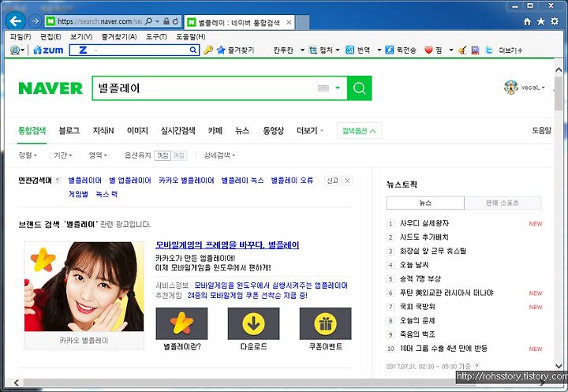
Task: Click the browser back arrow button
Action: pyautogui.click(x=16, y=21)
